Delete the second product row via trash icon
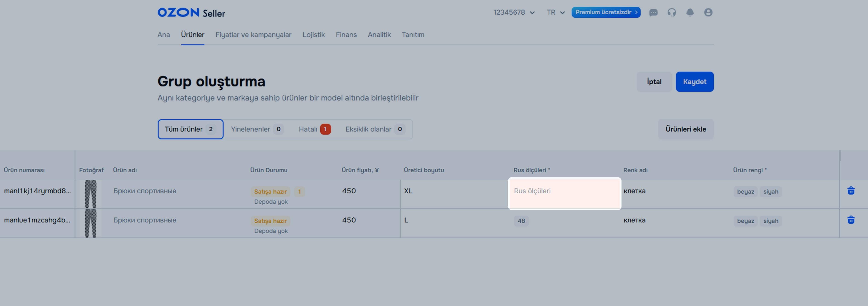 click(x=850, y=220)
